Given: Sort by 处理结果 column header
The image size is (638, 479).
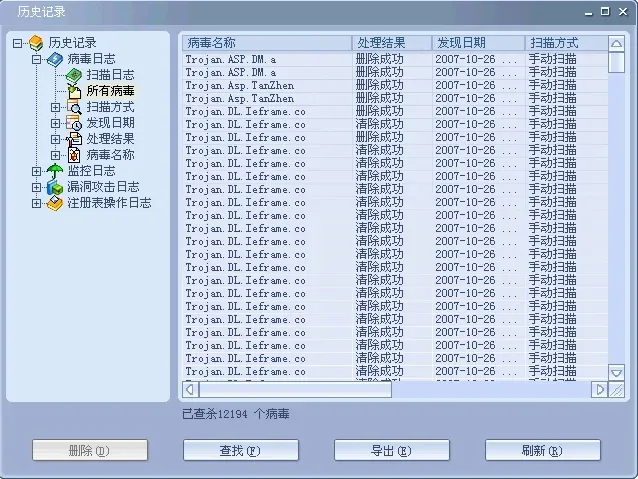Looking at the screenshot, I should (392, 43).
